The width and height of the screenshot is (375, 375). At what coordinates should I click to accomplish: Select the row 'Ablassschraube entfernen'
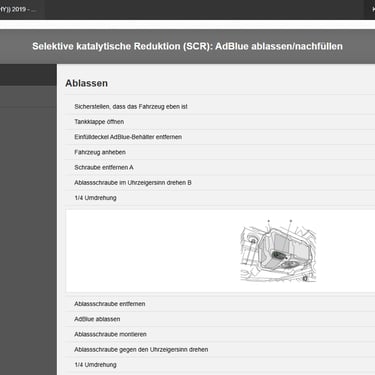tap(220, 304)
